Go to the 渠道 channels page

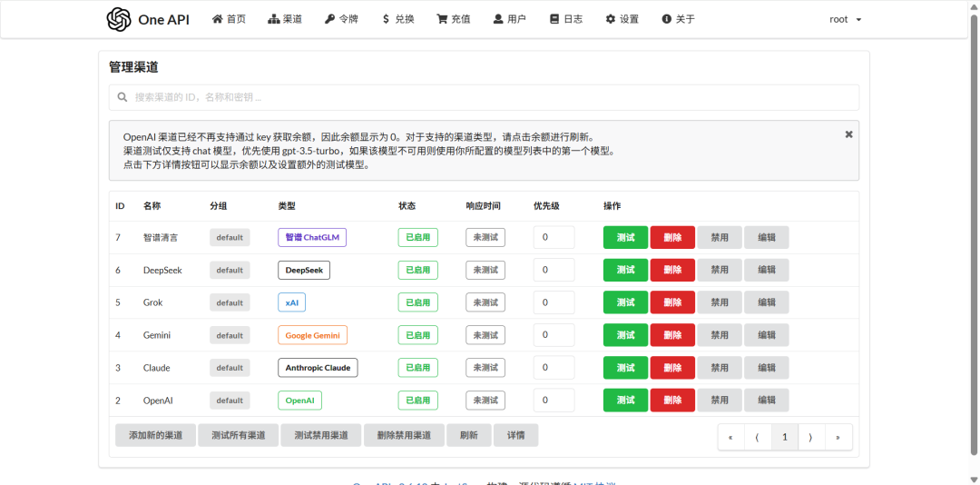point(285,19)
